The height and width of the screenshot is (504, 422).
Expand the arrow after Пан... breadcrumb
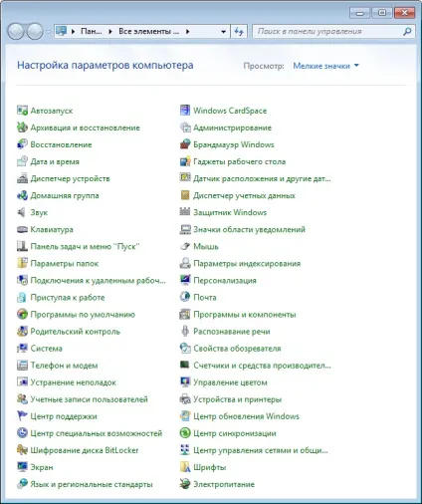pos(110,32)
